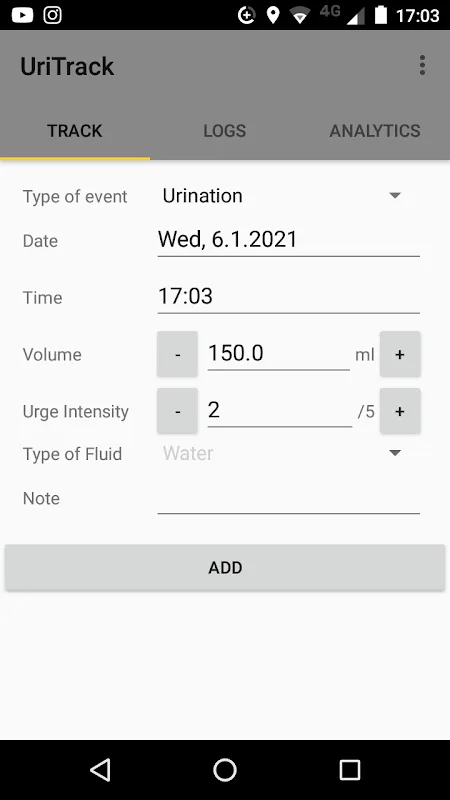This screenshot has width=450, height=800.
Task: Tap the battery icon in status bar
Action: [x=381, y=15]
